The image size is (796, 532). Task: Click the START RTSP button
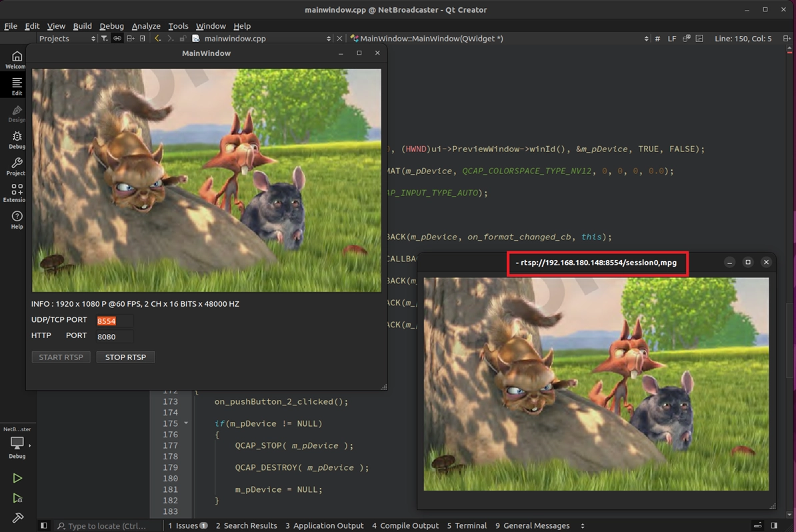pyautogui.click(x=61, y=357)
